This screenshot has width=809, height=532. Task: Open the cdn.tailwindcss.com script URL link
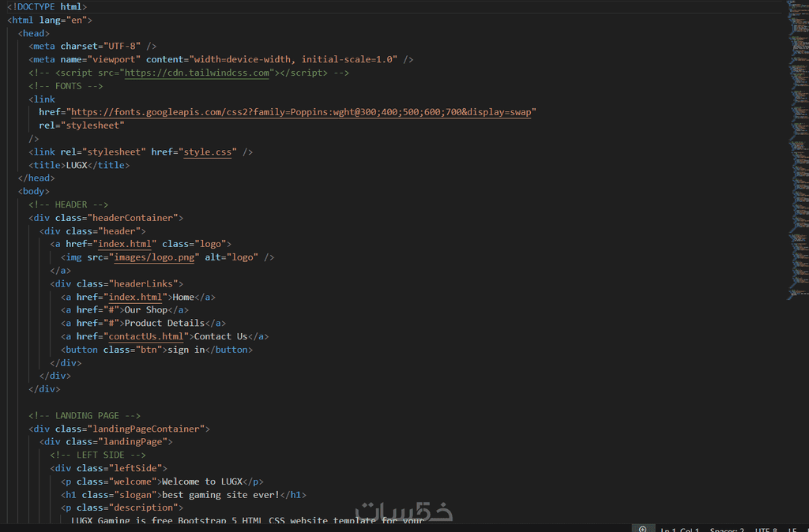pyautogui.click(x=197, y=73)
